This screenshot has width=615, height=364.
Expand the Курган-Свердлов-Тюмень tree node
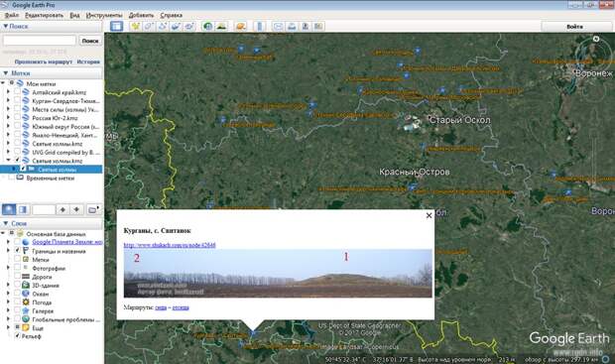(x=8, y=101)
